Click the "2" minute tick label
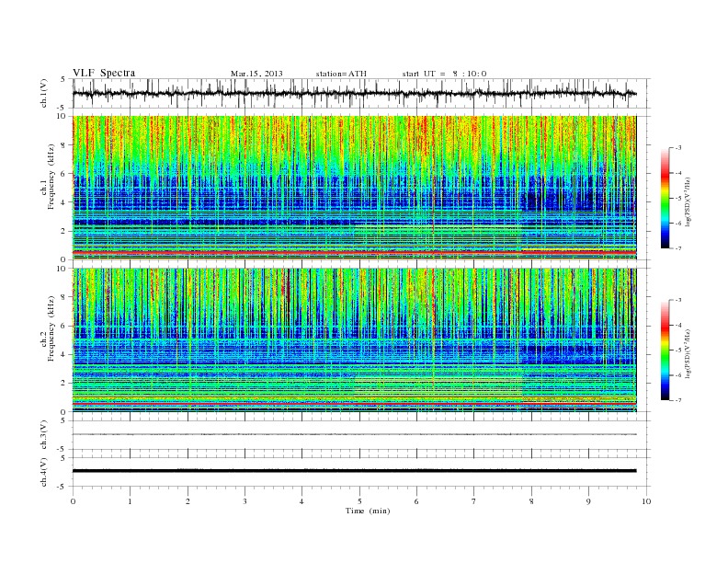This screenshot has height=563, width=728. pyautogui.click(x=188, y=501)
